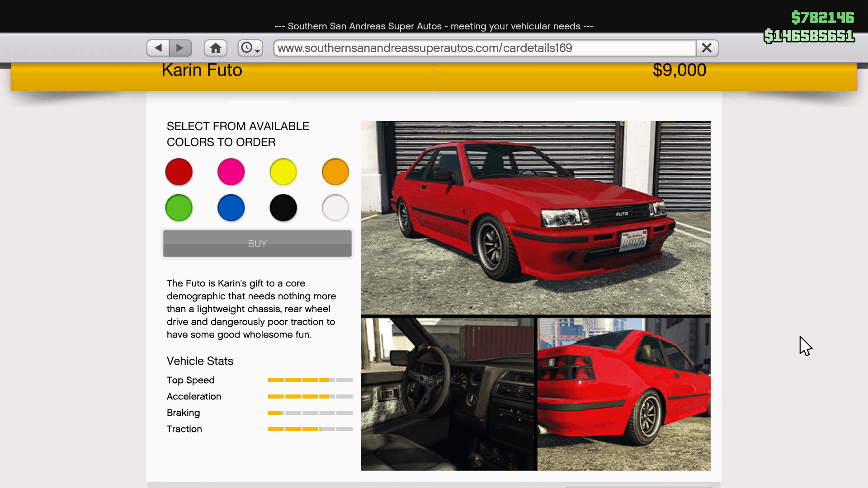Close the in-game browser with X
This screenshot has width=868, height=488.
pos(707,48)
